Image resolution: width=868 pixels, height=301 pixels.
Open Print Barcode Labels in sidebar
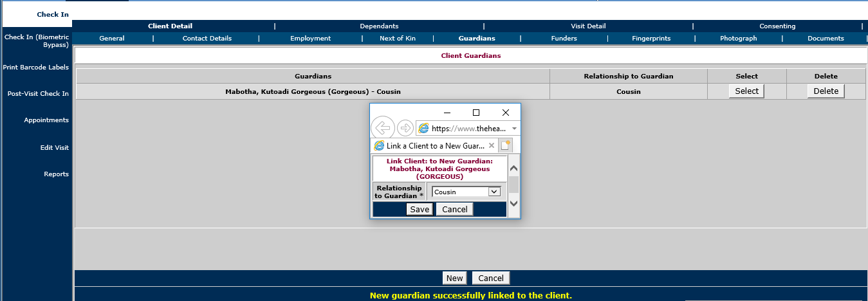(x=36, y=67)
